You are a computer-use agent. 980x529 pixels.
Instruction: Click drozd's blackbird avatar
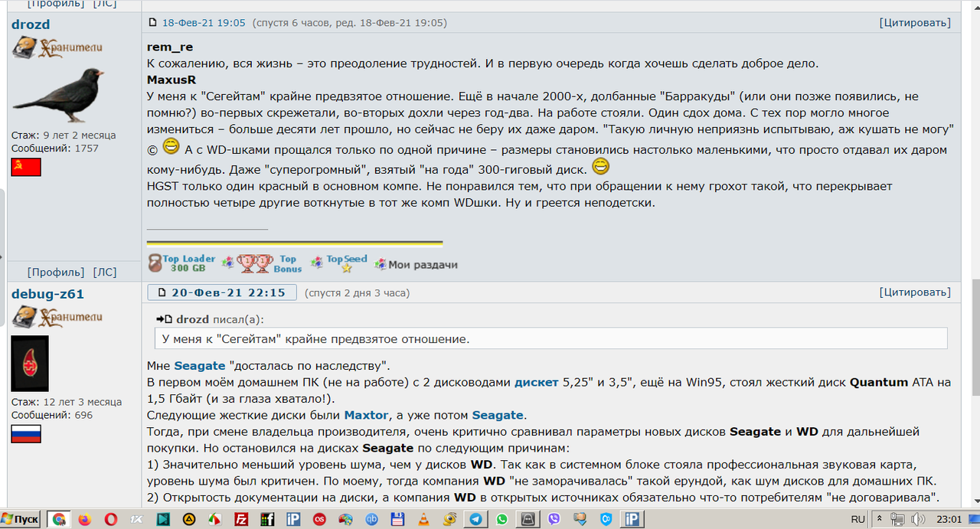click(x=58, y=95)
